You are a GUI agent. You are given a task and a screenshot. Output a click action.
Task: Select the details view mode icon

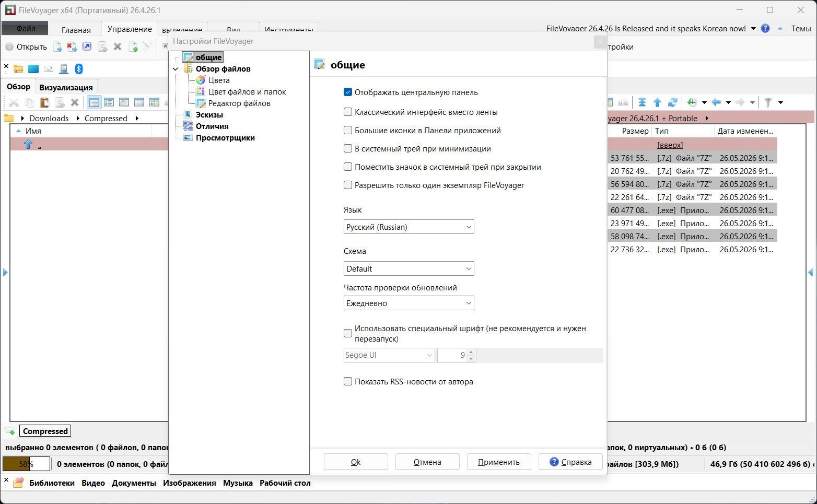94,102
